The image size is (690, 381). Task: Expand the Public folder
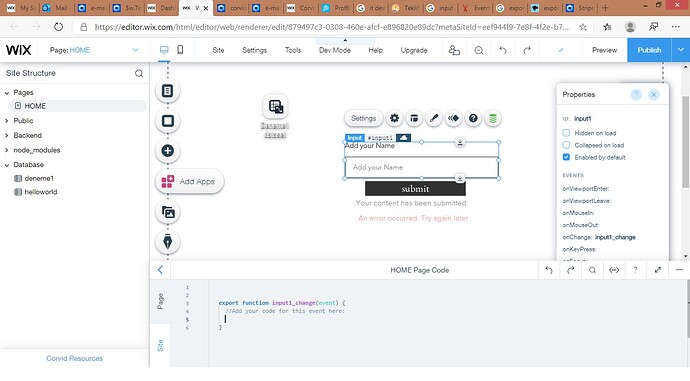(7, 121)
